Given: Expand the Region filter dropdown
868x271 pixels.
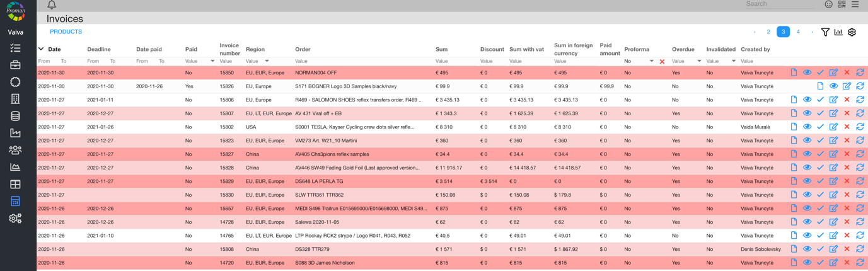Looking at the screenshot, I should point(267,61).
